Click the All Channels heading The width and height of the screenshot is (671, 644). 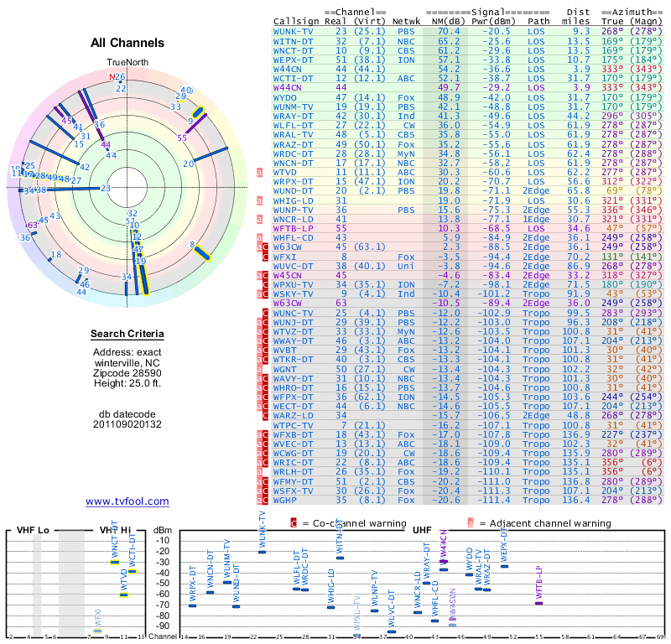pyautogui.click(x=127, y=43)
